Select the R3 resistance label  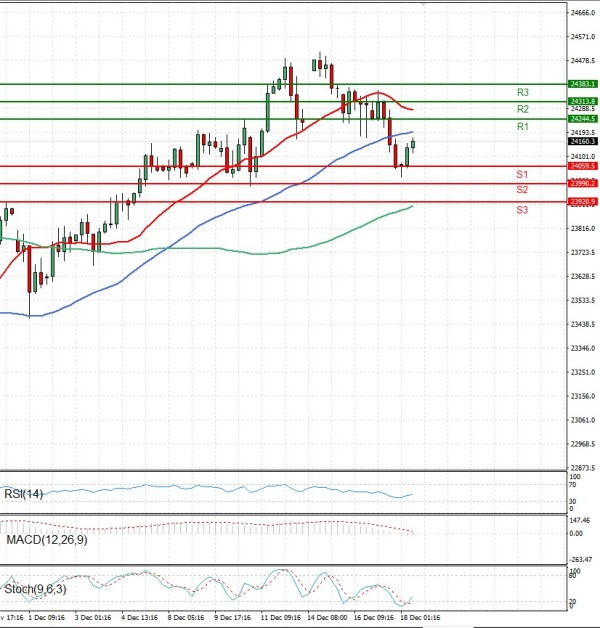point(522,92)
